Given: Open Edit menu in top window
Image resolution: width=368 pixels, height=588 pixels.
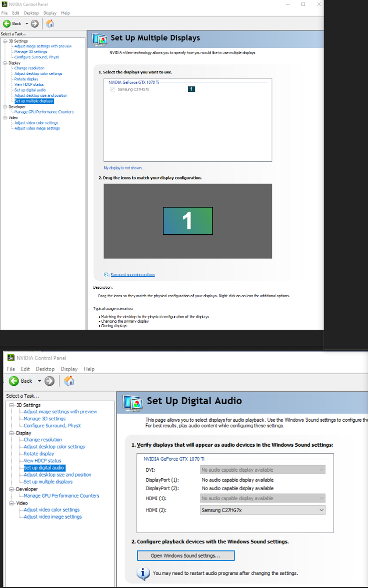Looking at the screenshot, I should pos(15,13).
